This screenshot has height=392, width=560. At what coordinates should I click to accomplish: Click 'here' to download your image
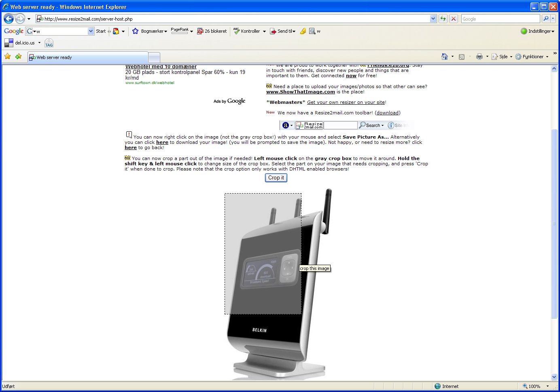(162, 142)
